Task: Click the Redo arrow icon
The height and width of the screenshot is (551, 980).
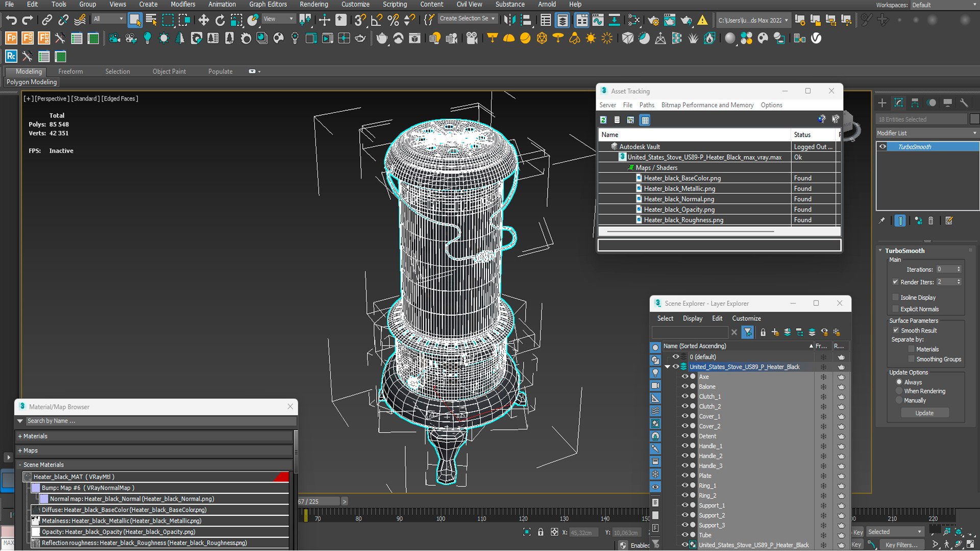Action: coord(28,20)
